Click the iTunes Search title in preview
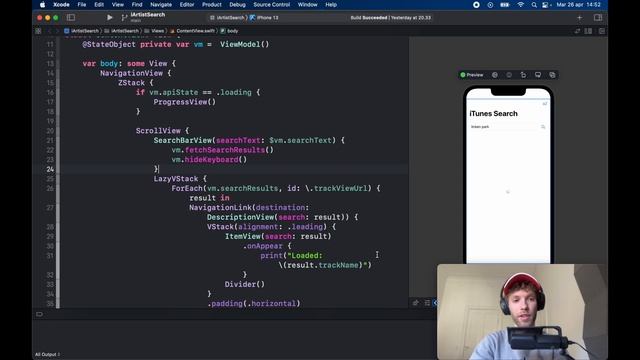 [493, 114]
